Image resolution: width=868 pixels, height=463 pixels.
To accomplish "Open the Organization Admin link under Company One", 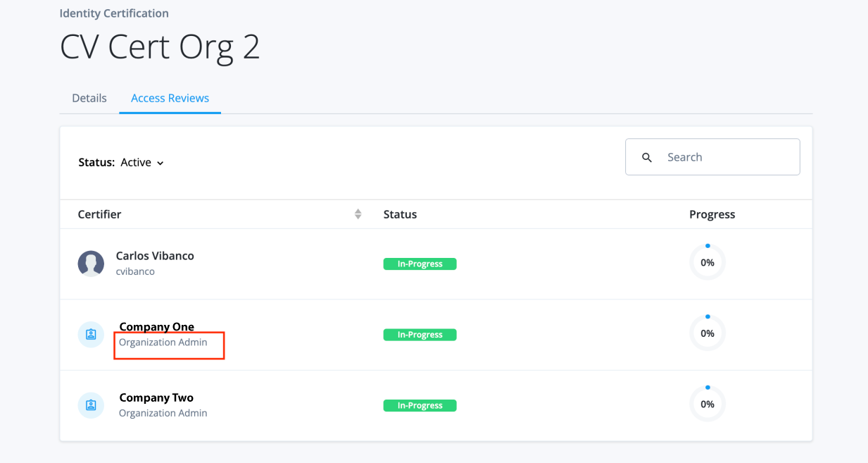I will tap(163, 342).
